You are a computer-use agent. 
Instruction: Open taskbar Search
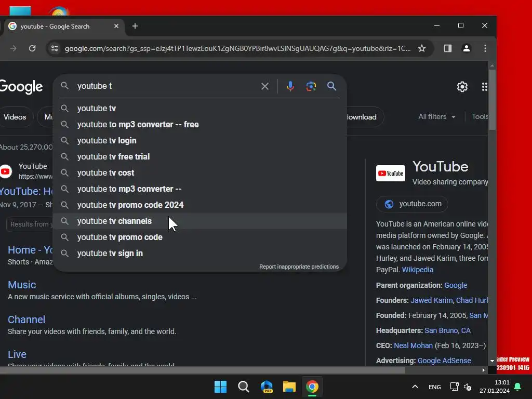click(x=243, y=387)
